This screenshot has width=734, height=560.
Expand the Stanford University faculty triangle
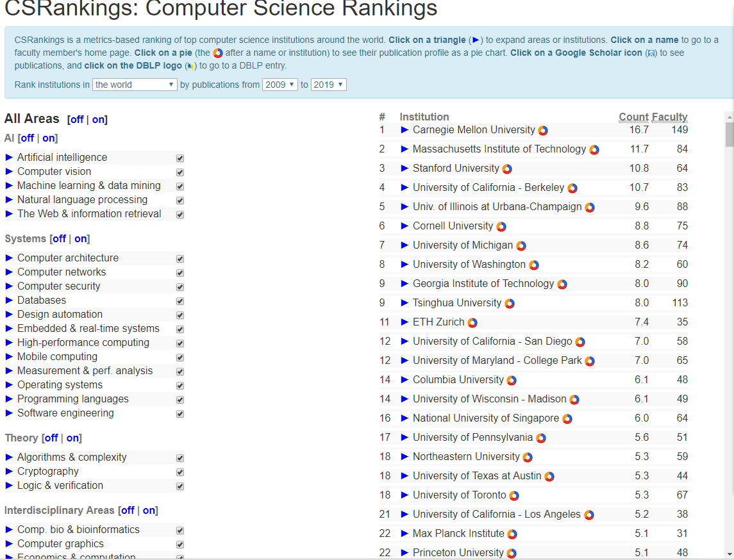coord(405,169)
